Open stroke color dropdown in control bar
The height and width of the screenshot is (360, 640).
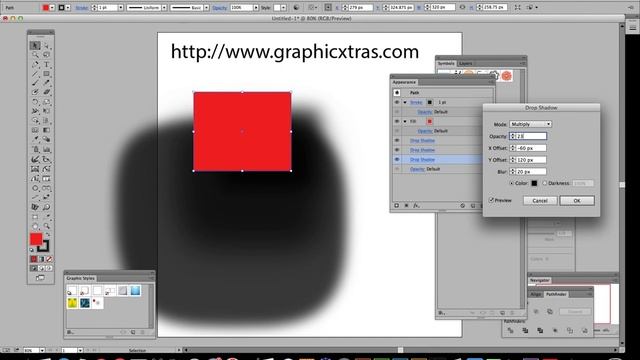click(x=68, y=8)
